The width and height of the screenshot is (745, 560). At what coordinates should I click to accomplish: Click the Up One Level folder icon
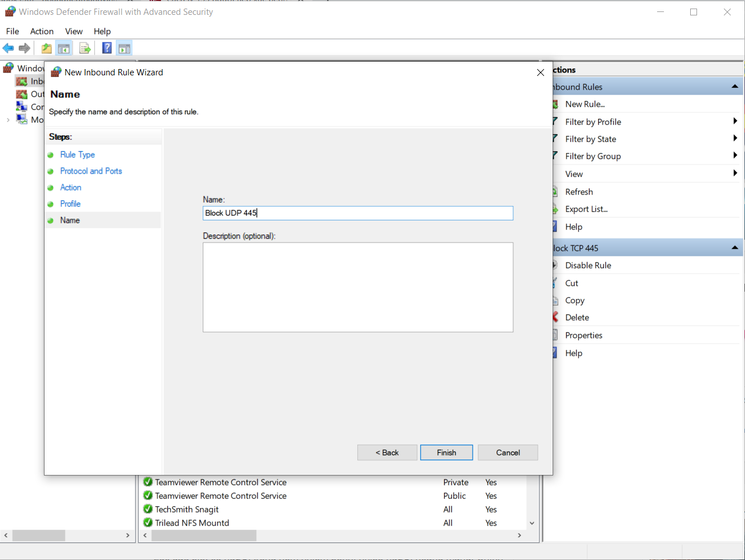click(x=46, y=49)
